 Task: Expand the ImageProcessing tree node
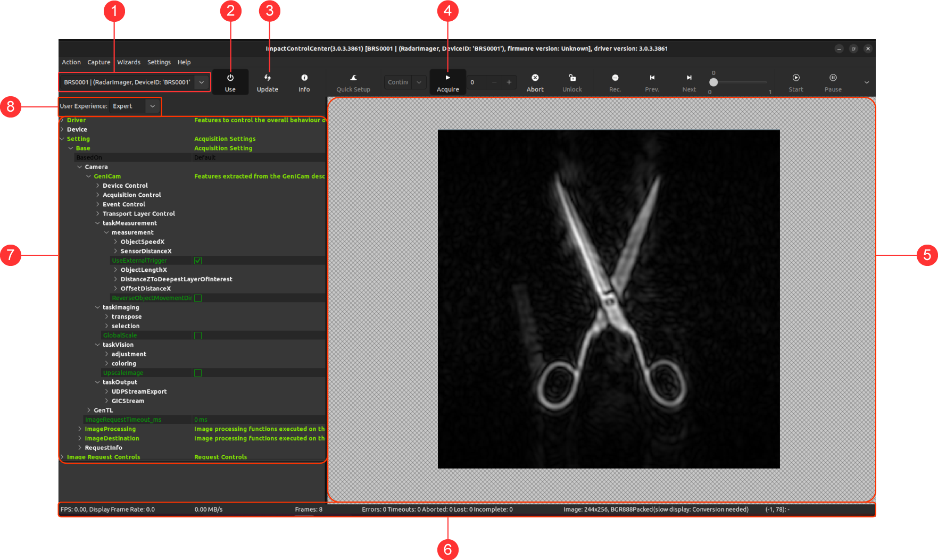[x=80, y=429]
